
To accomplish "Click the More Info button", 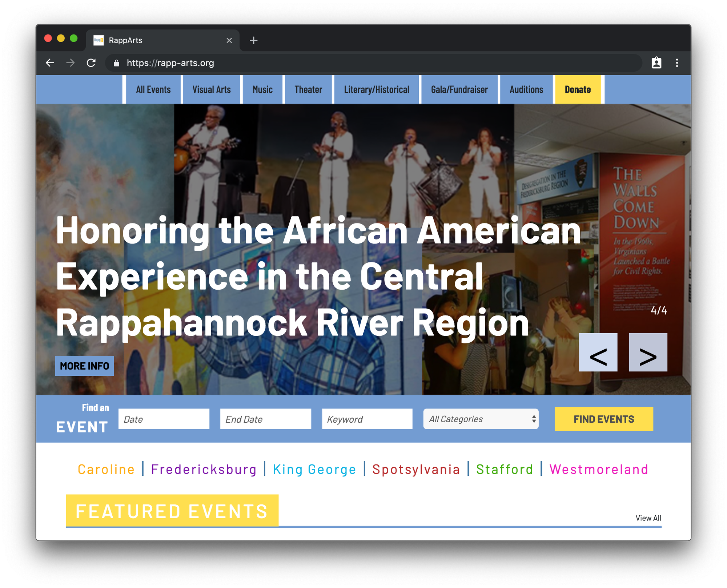I will point(84,366).
